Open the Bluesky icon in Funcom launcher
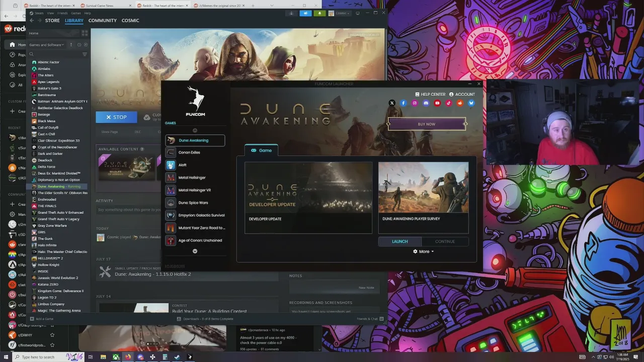 click(471, 103)
